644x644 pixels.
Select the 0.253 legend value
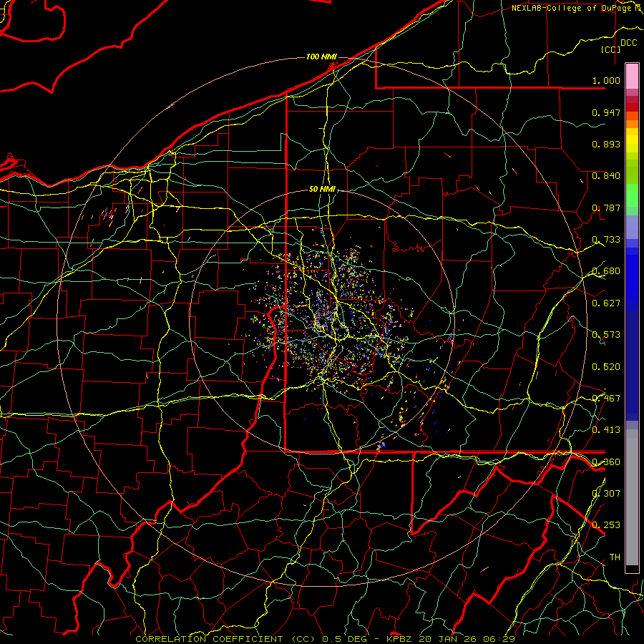click(x=606, y=525)
